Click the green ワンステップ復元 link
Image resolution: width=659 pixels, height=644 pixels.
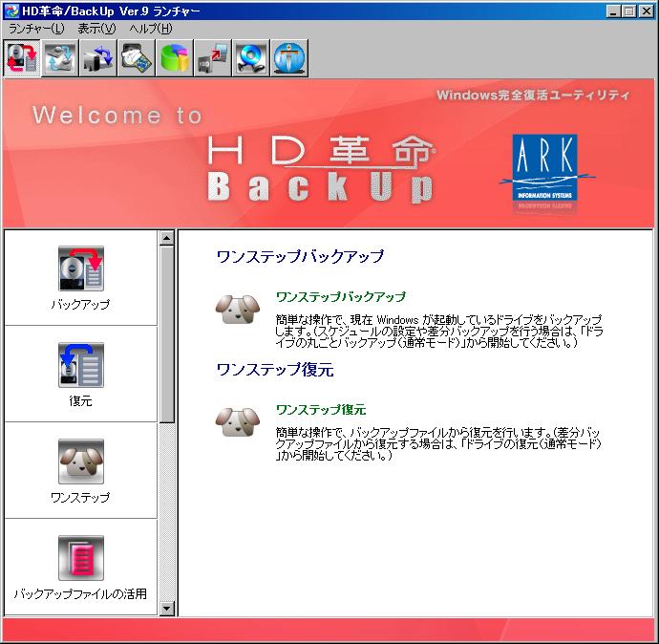(x=321, y=410)
